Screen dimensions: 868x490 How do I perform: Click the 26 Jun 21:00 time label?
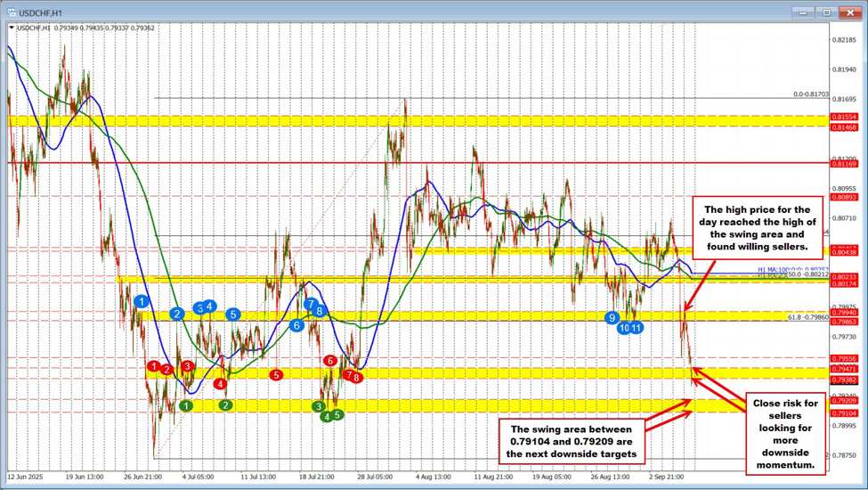point(143,476)
